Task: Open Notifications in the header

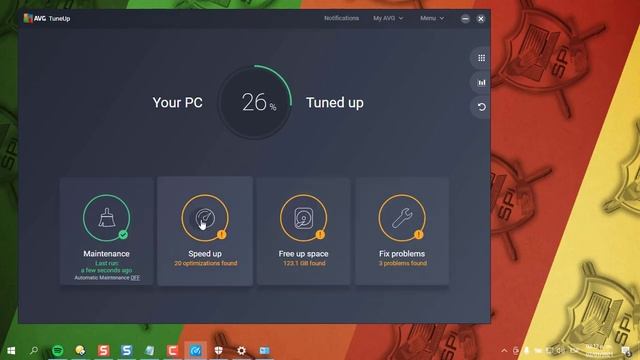Action: click(341, 18)
